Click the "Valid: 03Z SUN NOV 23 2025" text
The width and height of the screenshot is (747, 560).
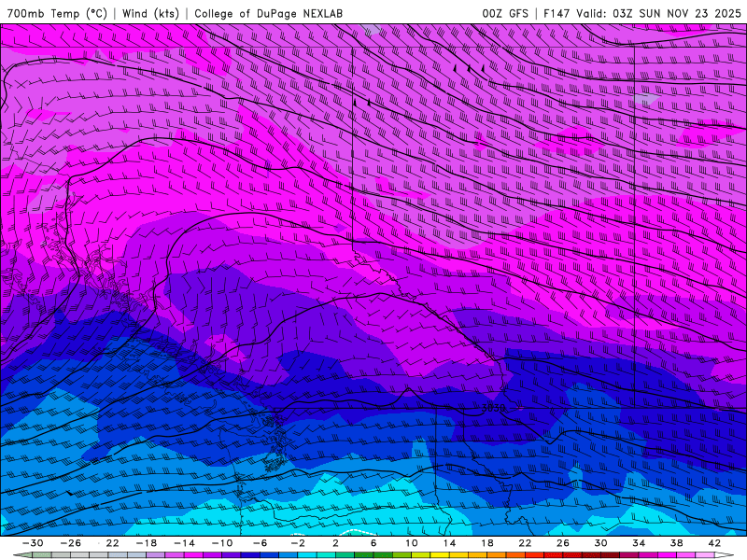(x=659, y=13)
